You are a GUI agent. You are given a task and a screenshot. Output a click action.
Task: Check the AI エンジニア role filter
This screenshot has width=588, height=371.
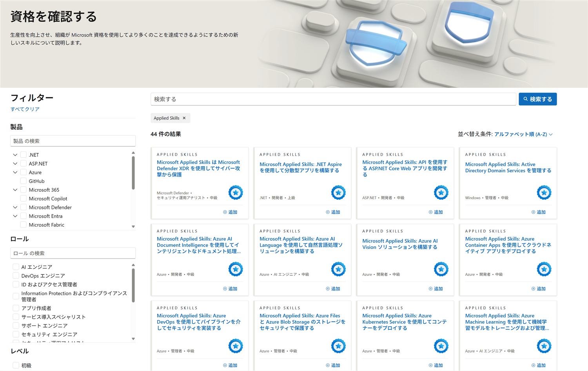[x=16, y=267]
